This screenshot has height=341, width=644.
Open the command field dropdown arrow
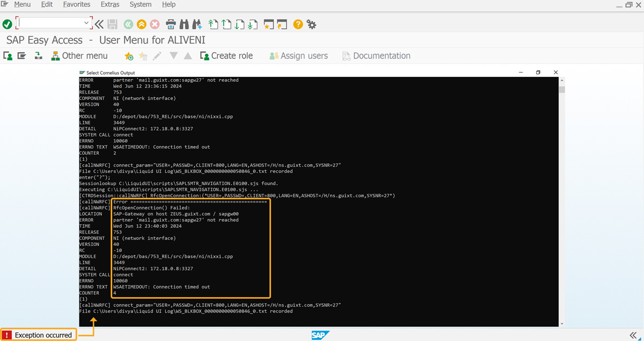(x=87, y=23)
